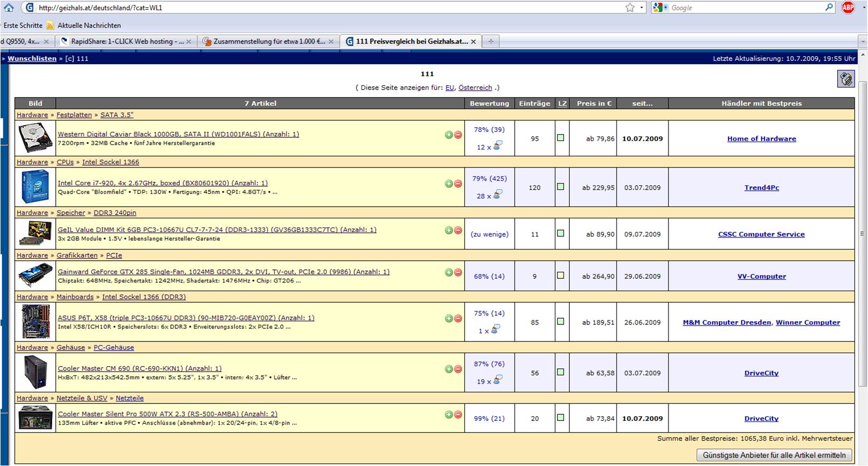Close the RapidShare tab

point(188,41)
